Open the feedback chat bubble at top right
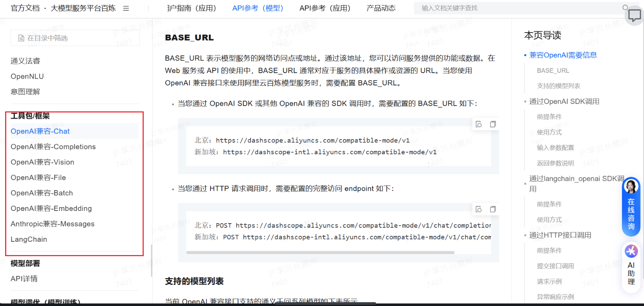The image size is (644, 306). click(634, 15)
